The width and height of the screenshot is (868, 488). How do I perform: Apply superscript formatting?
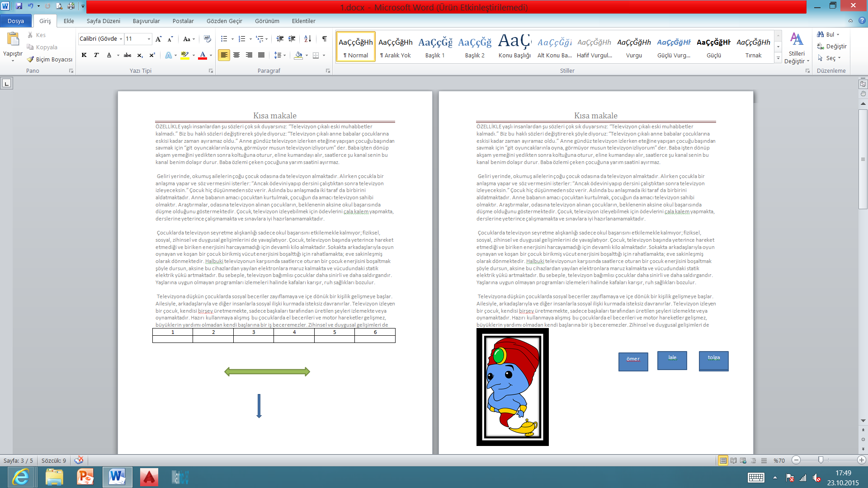click(152, 55)
